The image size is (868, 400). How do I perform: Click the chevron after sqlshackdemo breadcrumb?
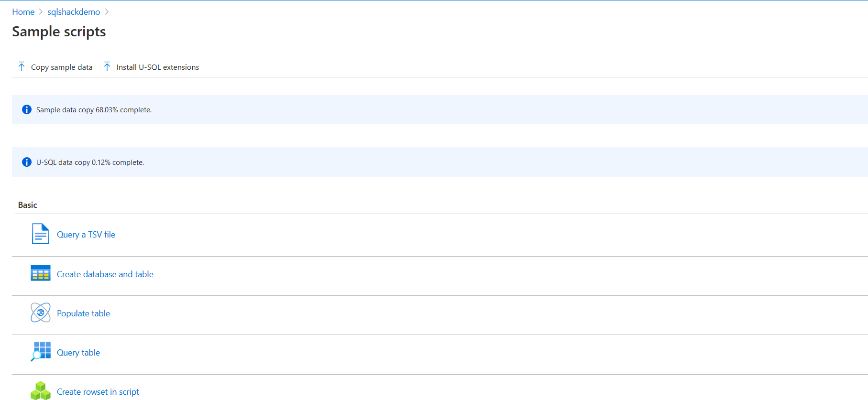point(107,12)
